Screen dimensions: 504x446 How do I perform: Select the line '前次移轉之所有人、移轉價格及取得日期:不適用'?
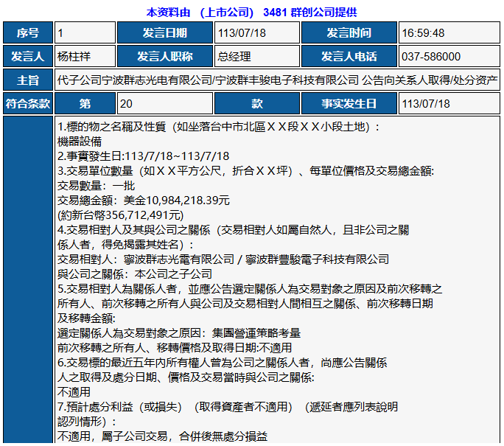point(175,348)
